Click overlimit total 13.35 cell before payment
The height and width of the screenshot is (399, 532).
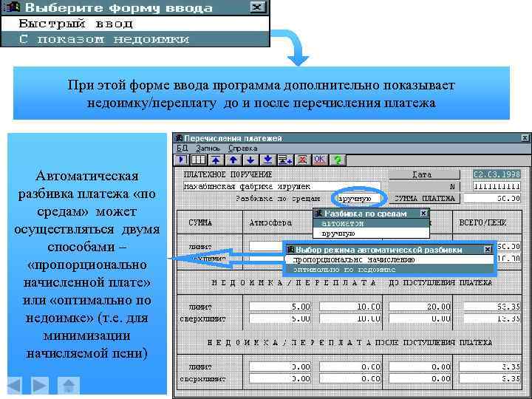492,319
